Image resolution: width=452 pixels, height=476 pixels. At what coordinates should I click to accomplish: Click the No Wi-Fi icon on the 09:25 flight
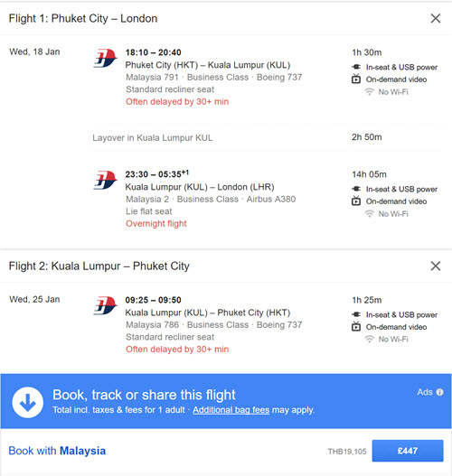tap(370, 339)
